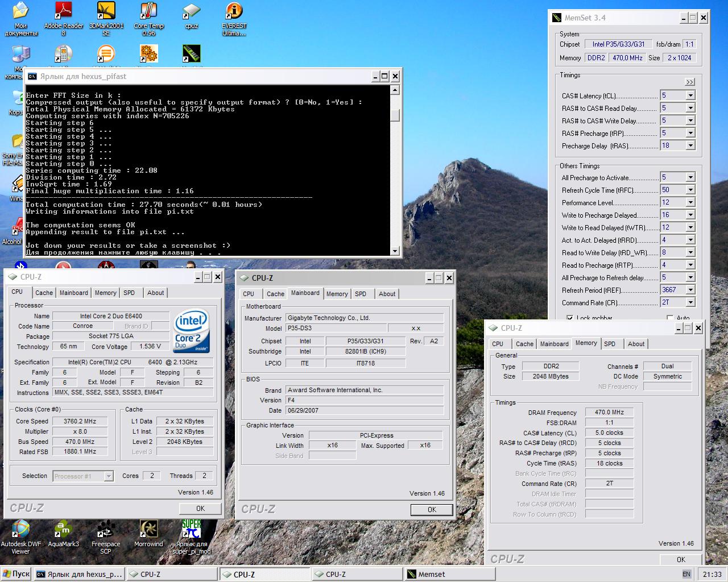Open the RAS# to CAS# Read Delay dropdown
This screenshot has height=582, width=728.
point(690,108)
